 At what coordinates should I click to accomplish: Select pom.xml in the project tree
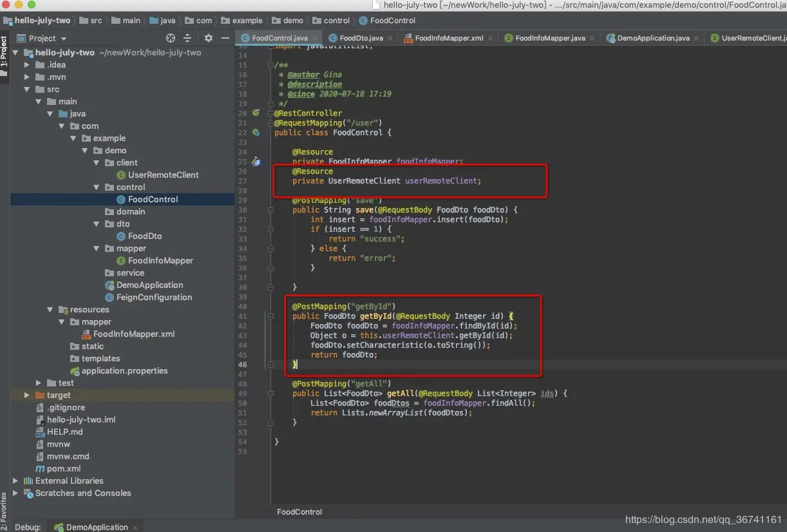[63, 468]
